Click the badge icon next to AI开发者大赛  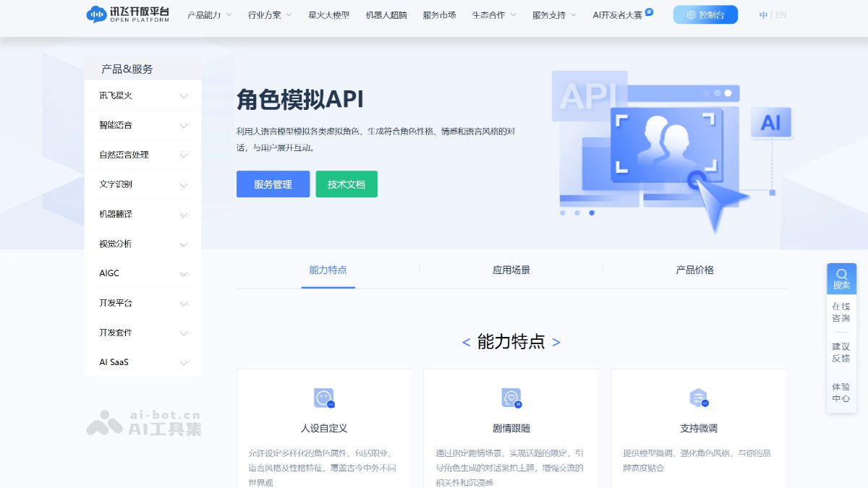click(649, 12)
